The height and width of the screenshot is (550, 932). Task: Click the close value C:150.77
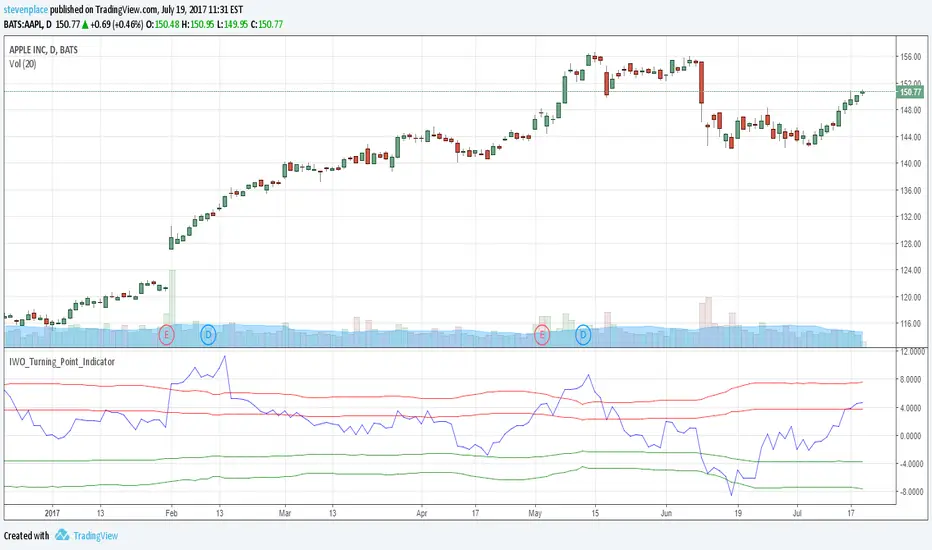tap(266, 24)
